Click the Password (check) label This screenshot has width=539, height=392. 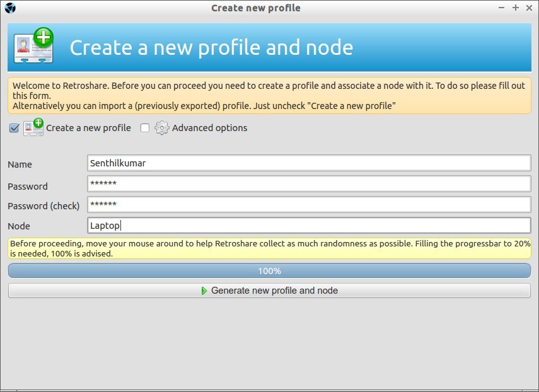tap(43, 206)
